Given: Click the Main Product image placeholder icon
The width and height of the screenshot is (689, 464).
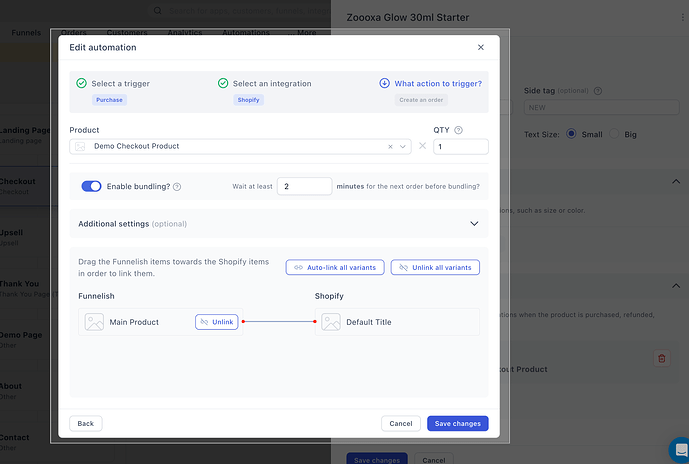Looking at the screenshot, I should click(94, 322).
